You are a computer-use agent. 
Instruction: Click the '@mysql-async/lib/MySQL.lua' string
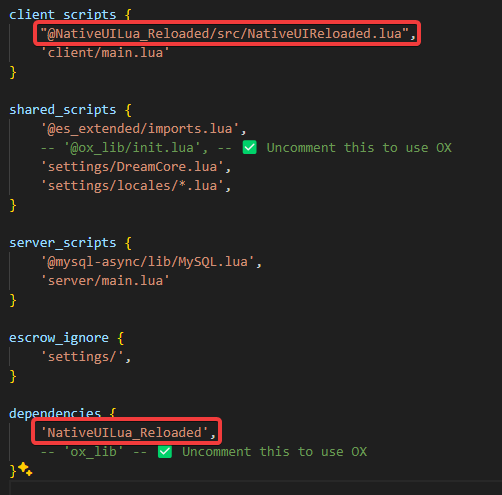pos(147,262)
